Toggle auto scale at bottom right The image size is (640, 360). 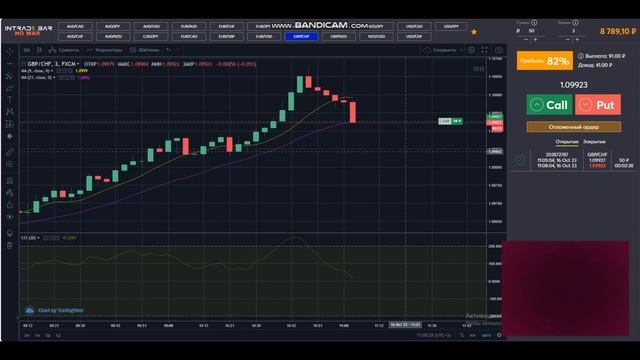486,335
